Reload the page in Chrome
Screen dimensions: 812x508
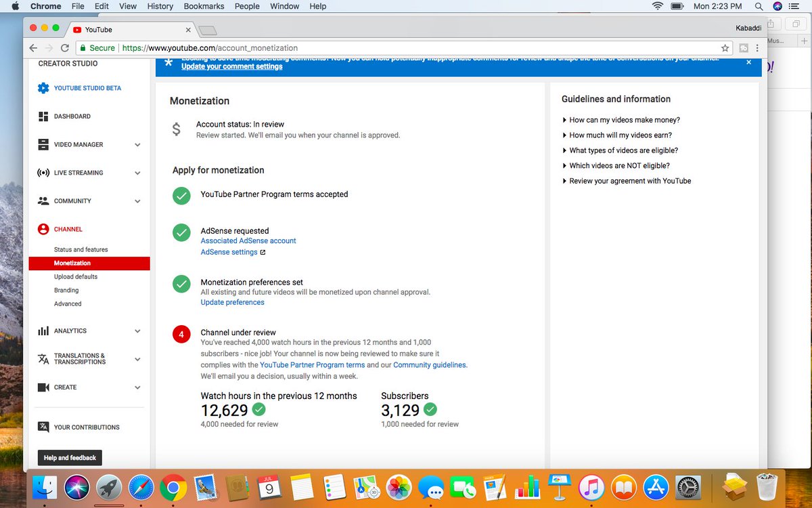pos(65,48)
